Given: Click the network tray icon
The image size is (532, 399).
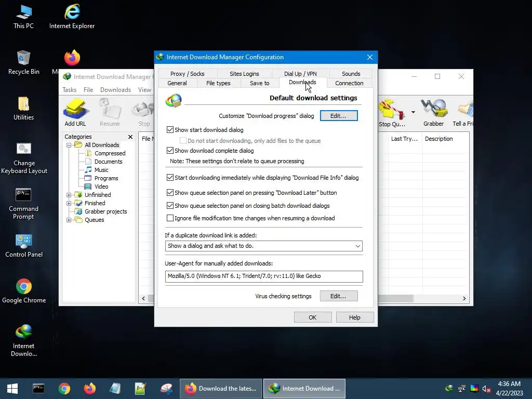Looking at the screenshot, I should 462,389.
